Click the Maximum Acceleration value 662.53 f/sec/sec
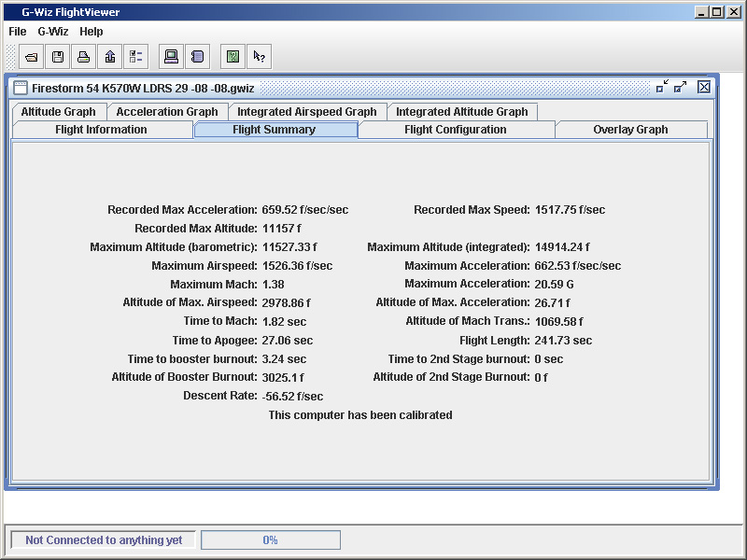This screenshot has width=747, height=560. pos(578,266)
